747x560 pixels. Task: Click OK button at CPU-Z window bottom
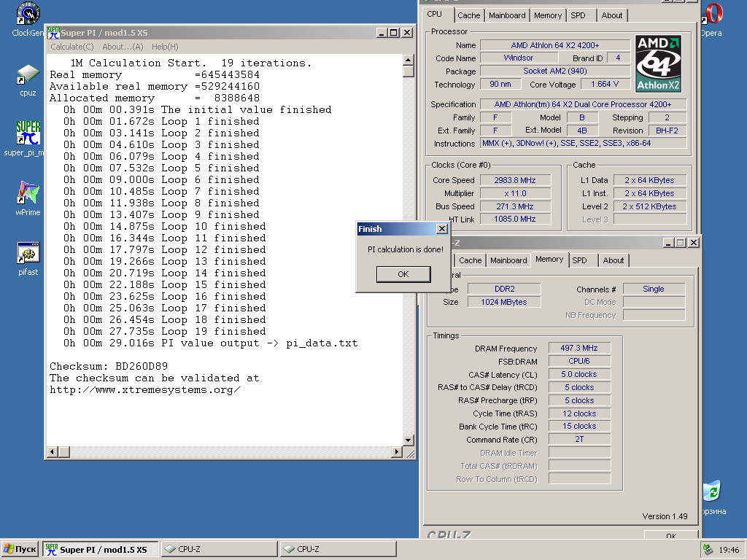point(671,535)
